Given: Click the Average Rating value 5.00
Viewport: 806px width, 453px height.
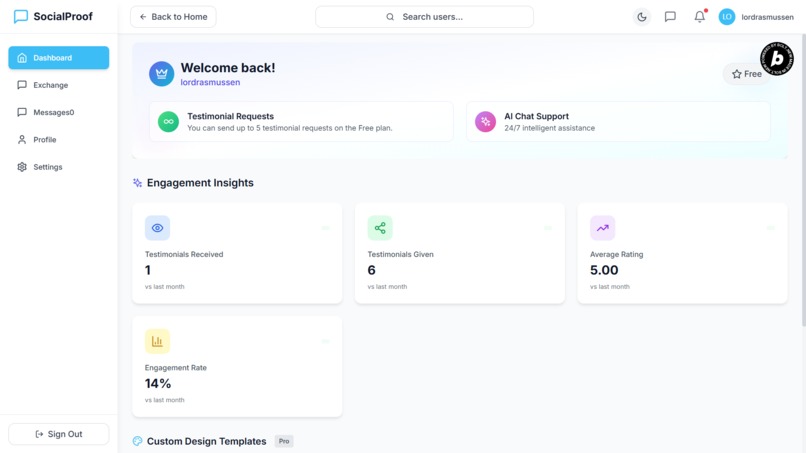Looking at the screenshot, I should [604, 270].
